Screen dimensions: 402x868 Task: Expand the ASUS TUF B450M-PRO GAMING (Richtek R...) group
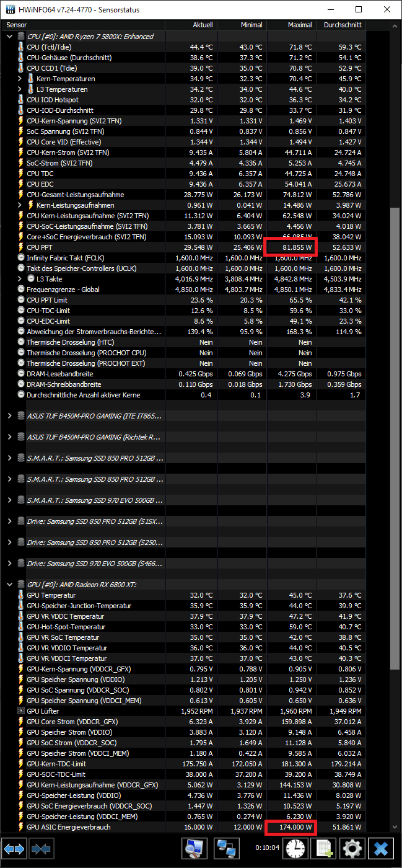click(x=9, y=437)
